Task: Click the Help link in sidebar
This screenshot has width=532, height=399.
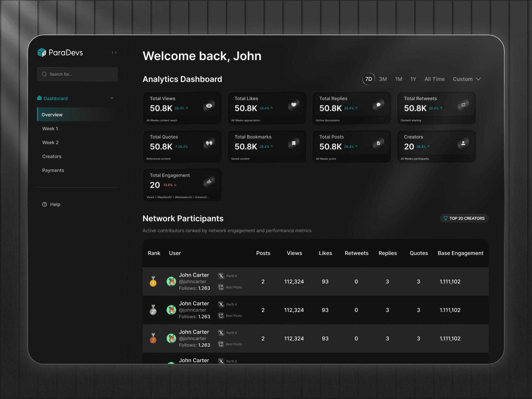Action: 55,204
